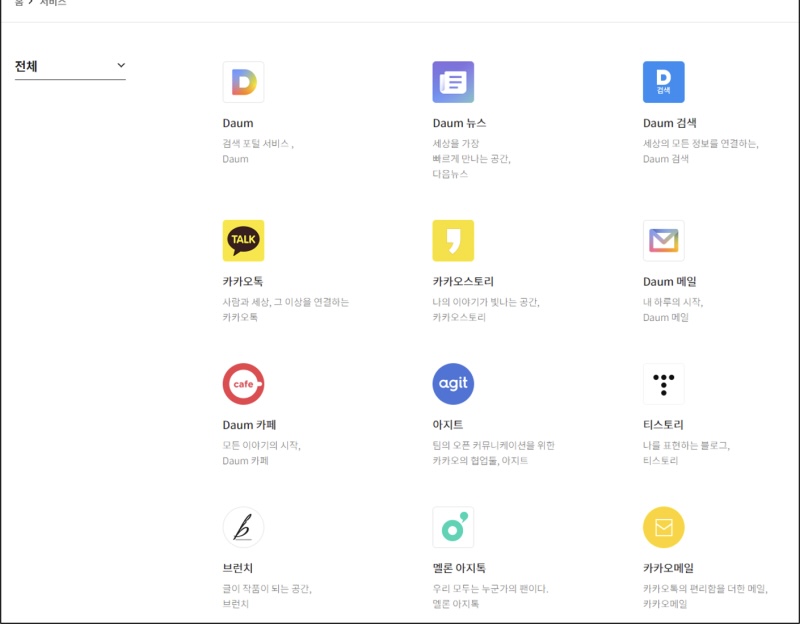Viewport: 800px width, 624px height.
Task: Open the red Daum cafe icon
Action: (243, 384)
